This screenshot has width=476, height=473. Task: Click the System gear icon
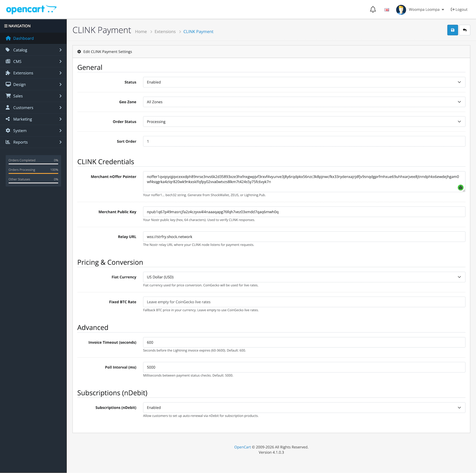click(8, 130)
